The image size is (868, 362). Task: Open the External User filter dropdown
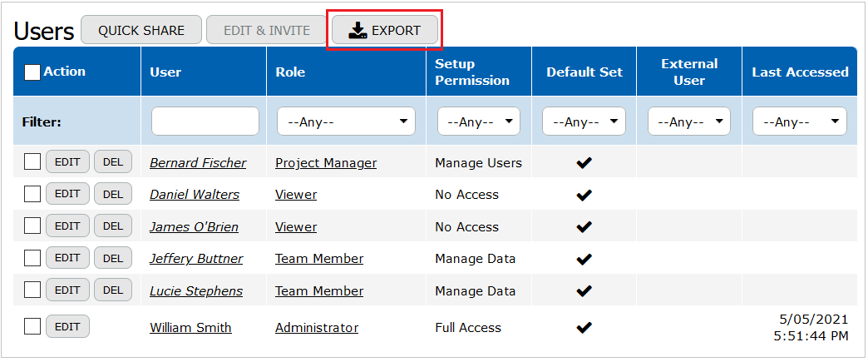point(689,121)
